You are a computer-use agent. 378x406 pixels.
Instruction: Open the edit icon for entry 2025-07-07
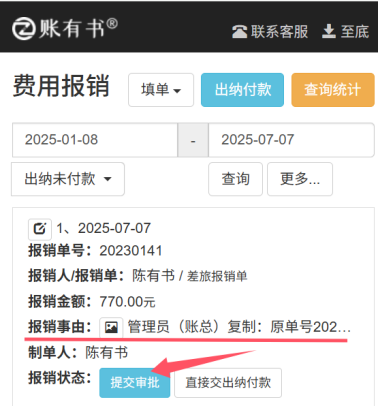pos(40,229)
